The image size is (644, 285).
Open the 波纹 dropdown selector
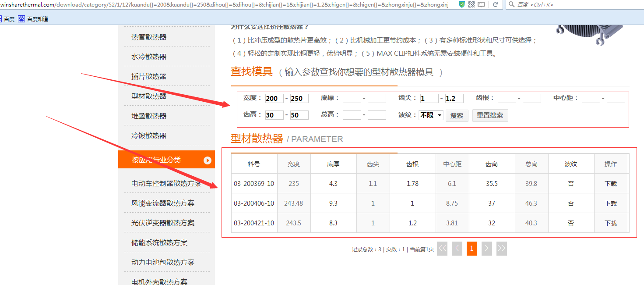(x=431, y=115)
